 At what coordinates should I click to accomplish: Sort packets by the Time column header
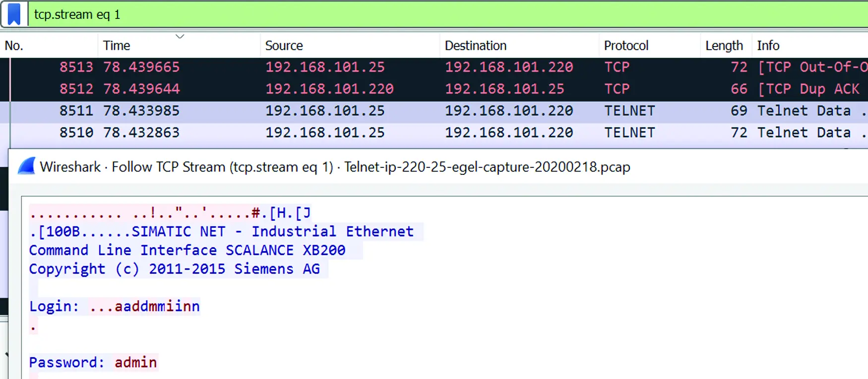(x=117, y=46)
